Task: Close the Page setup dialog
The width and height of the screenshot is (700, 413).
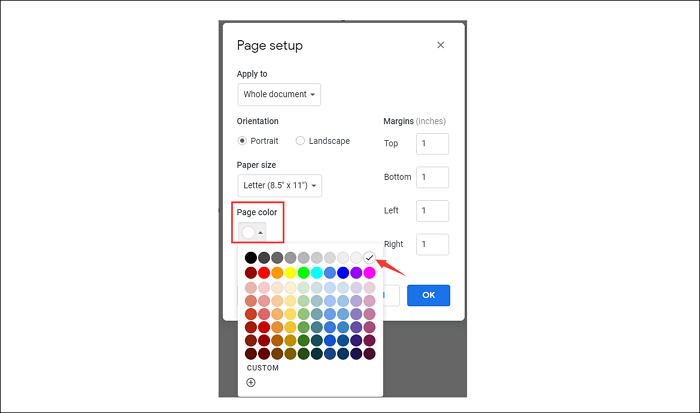Action: tap(441, 45)
